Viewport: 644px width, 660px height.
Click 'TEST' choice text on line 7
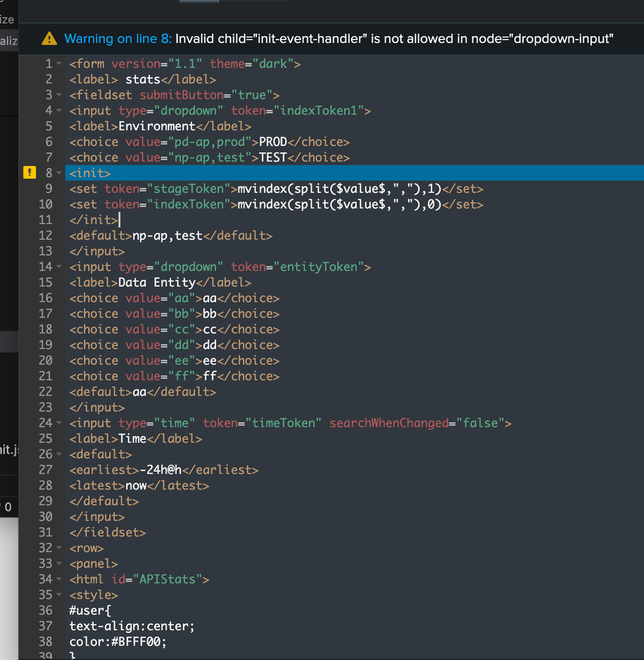tap(273, 157)
